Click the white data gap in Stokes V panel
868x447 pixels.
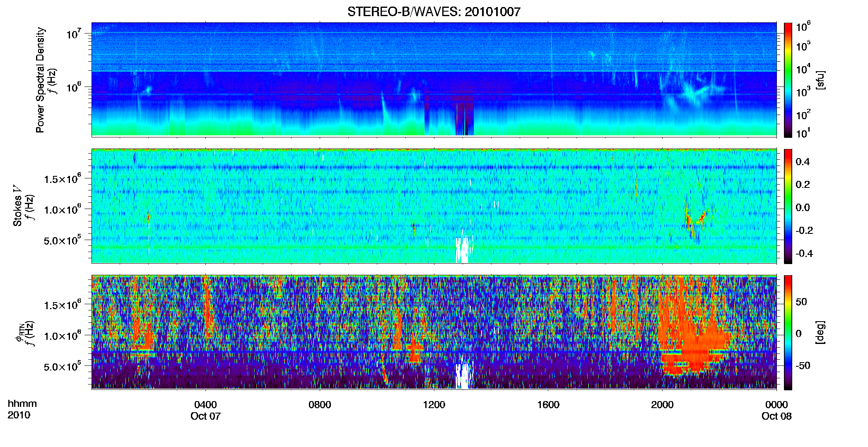pyautogui.click(x=463, y=250)
